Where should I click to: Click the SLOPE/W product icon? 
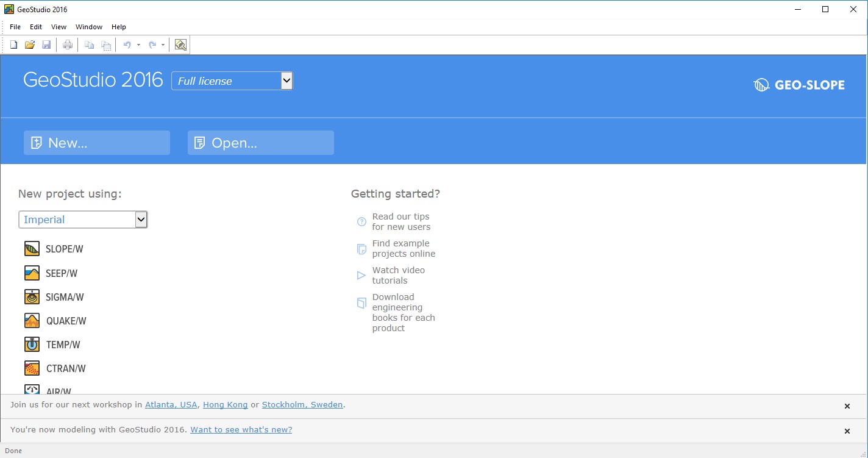coord(32,249)
